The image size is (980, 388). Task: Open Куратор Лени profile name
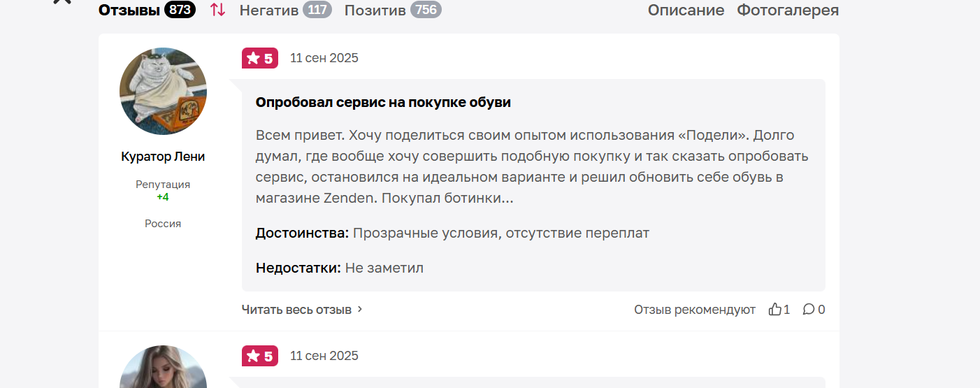click(x=163, y=157)
